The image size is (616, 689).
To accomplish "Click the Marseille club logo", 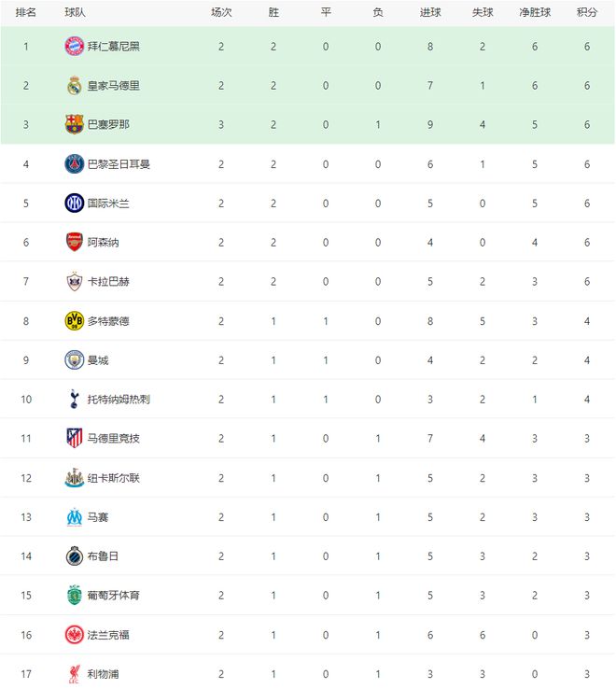I will (74, 516).
